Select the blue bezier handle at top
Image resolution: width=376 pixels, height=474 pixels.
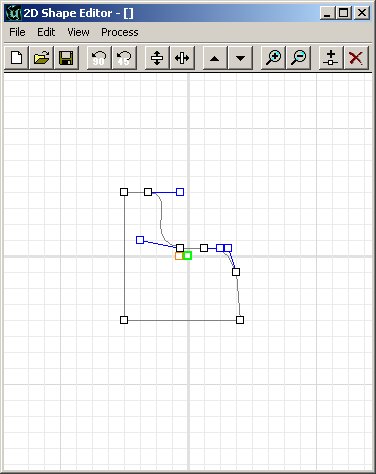180,192
